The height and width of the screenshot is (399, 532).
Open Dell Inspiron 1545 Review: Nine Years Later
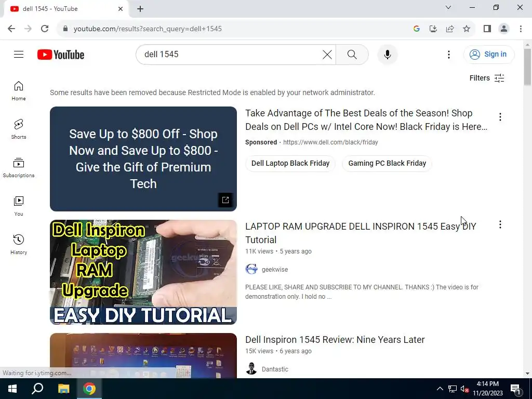pyautogui.click(x=335, y=340)
